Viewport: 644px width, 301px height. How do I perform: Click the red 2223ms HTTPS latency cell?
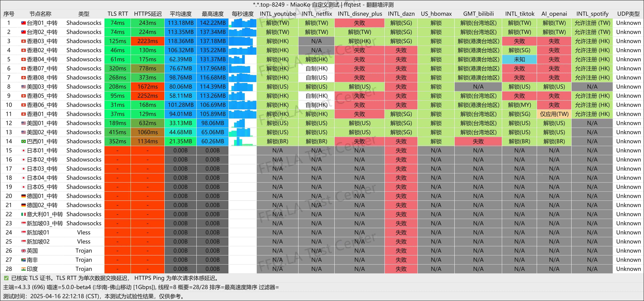coord(148,41)
